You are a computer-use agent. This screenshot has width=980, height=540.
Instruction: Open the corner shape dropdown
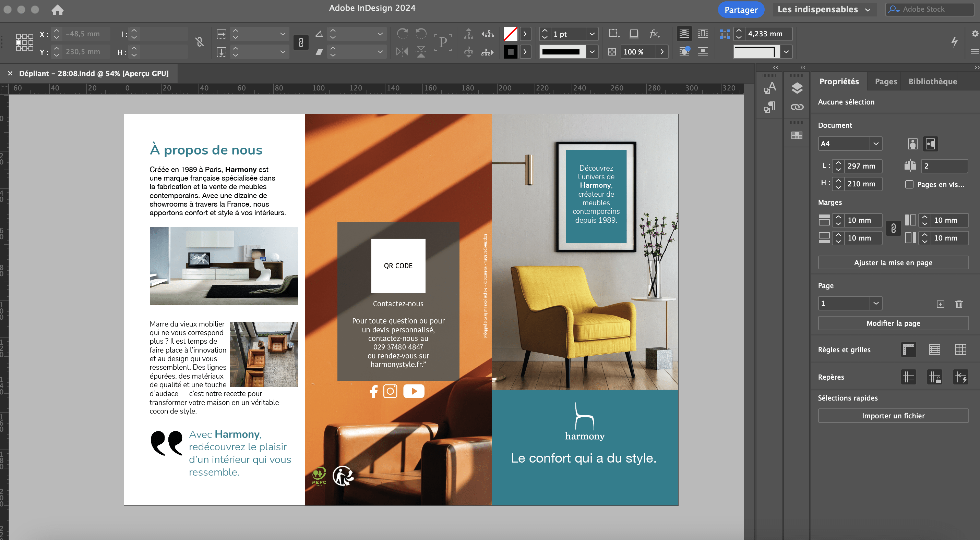[786, 52]
